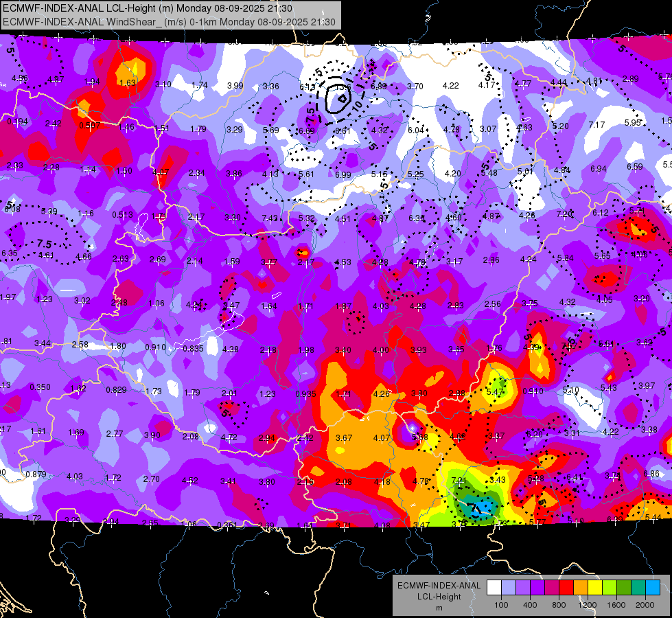Click the wind shear value 4.52

(x=190, y=481)
